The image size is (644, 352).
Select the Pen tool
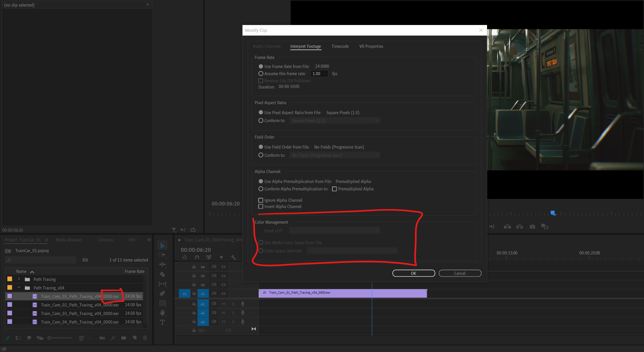click(x=162, y=293)
